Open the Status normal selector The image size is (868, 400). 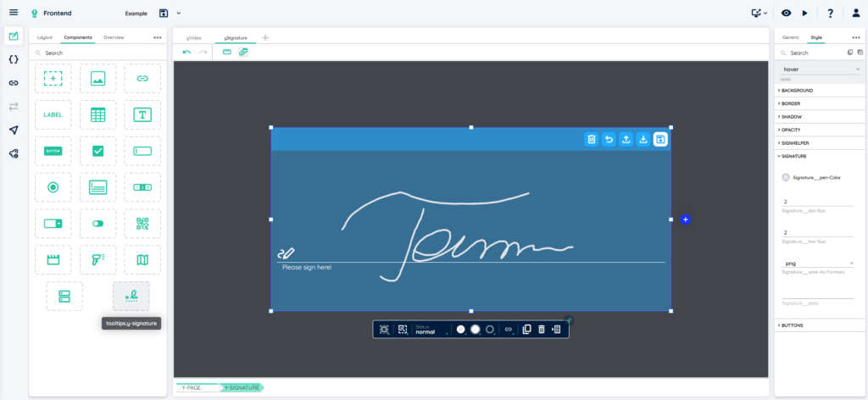coord(431,330)
